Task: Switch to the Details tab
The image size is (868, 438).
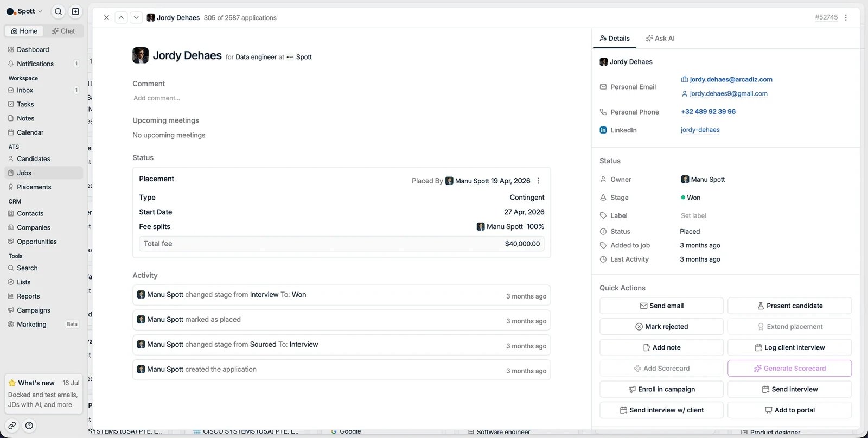Action: click(x=615, y=39)
